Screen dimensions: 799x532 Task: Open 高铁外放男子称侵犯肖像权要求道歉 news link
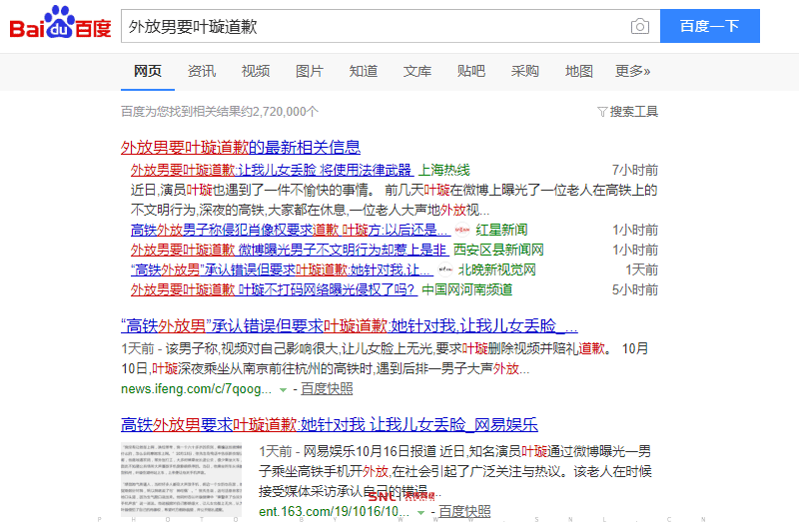291,231
